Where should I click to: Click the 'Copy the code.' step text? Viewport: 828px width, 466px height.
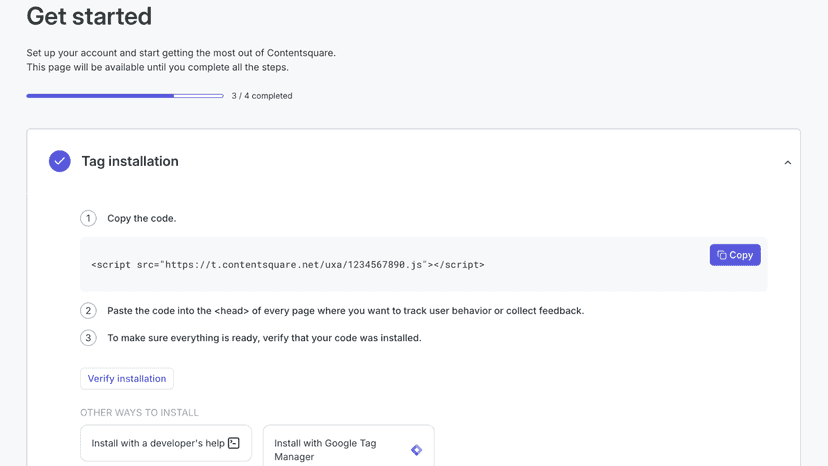click(x=142, y=218)
